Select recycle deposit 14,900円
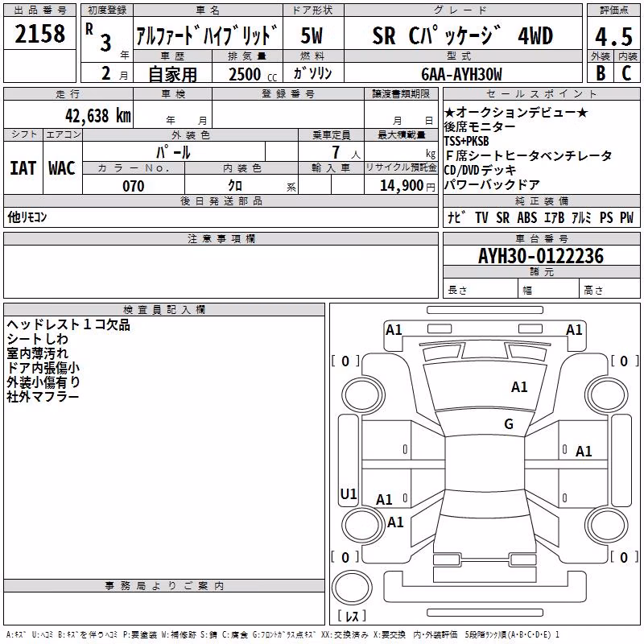 pos(407,186)
